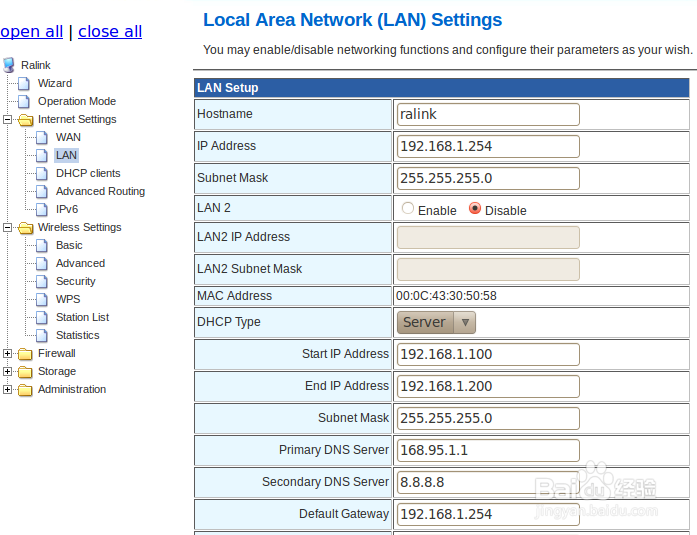Screen dimensions: 697x535
Task: Click the DHCP Subnet Mask field
Action: coord(488,419)
